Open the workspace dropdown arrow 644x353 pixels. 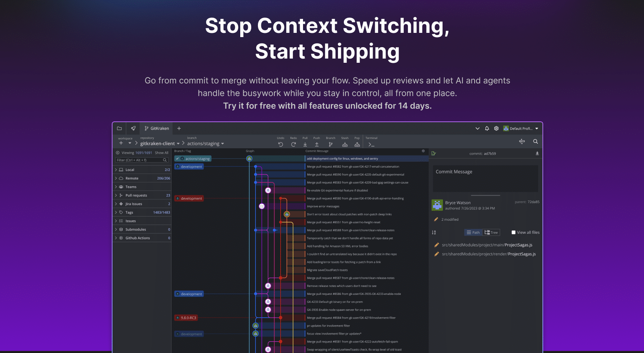pos(130,144)
